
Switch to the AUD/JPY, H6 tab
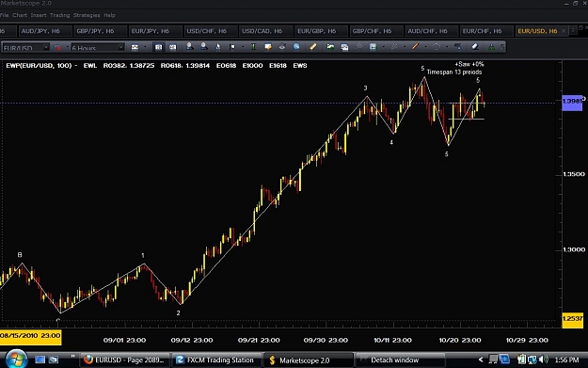click(x=45, y=31)
